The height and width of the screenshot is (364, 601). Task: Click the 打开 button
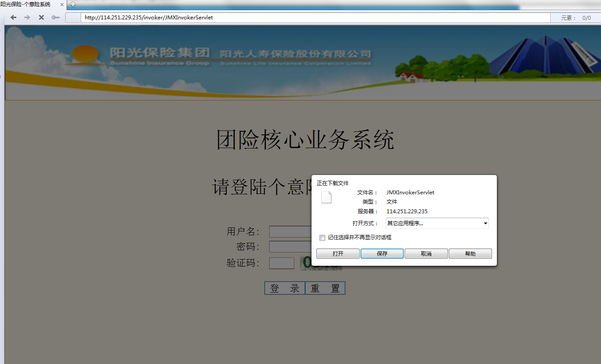point(338,254)
